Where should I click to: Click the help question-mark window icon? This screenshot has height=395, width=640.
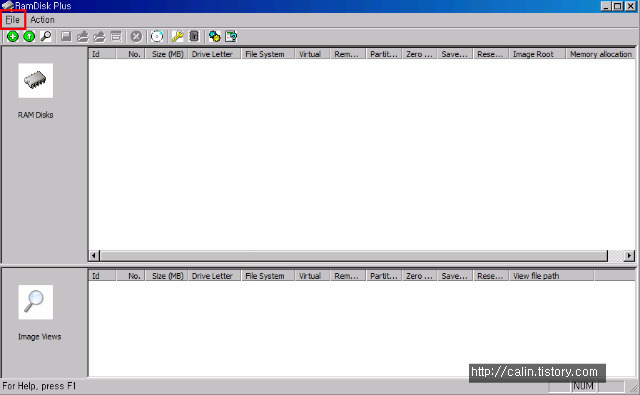[231, 37]
